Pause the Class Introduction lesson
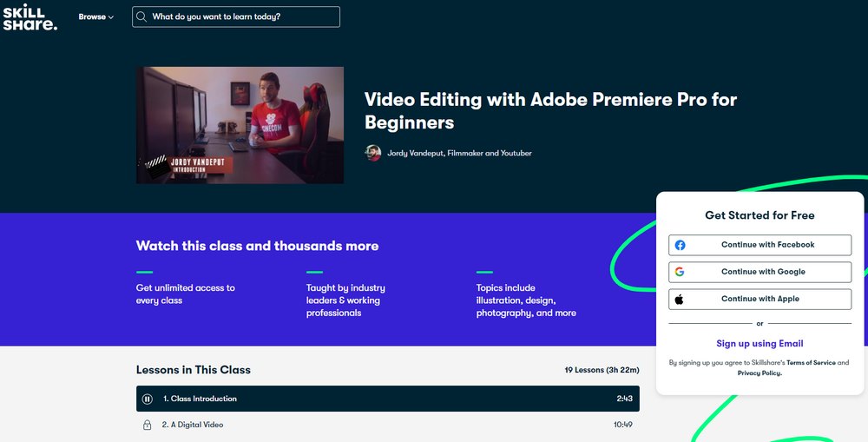868x442 pixels. pyautogui.click(x=148, y=399)
